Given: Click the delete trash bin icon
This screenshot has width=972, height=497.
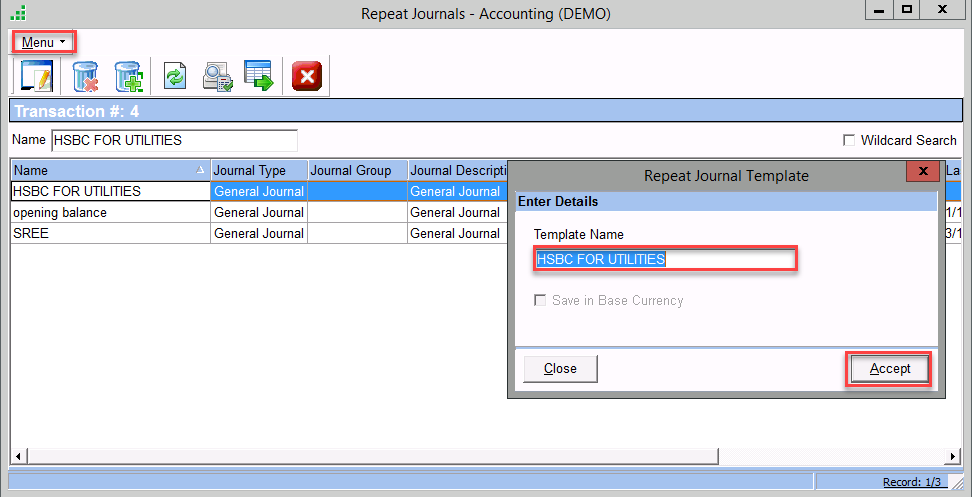Looking at the screenshot, I should pos(87,77).
